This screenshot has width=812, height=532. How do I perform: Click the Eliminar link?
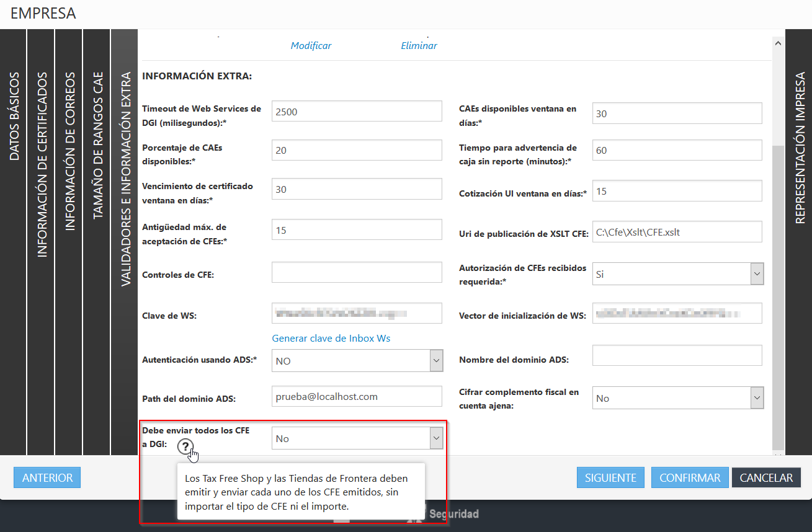(x=419, y=46)
